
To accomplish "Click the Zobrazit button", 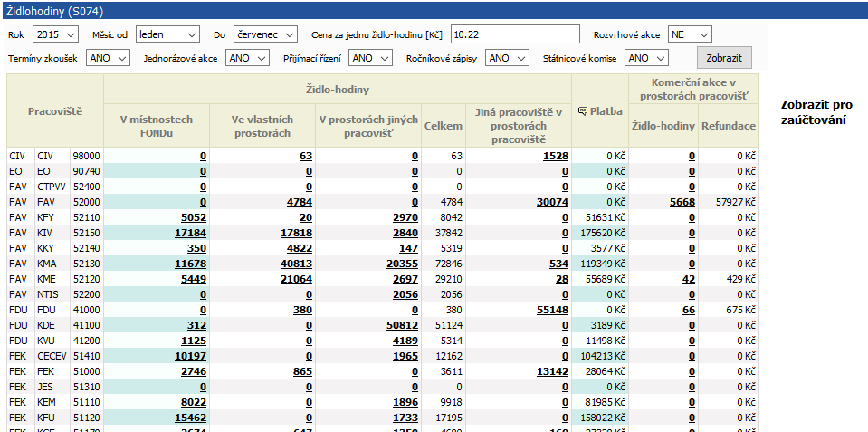I will [x=724, y=58].
